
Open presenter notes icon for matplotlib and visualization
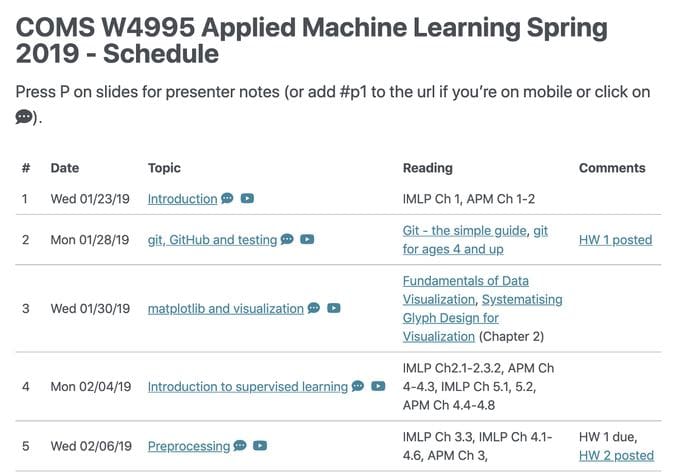click(314, 308)
